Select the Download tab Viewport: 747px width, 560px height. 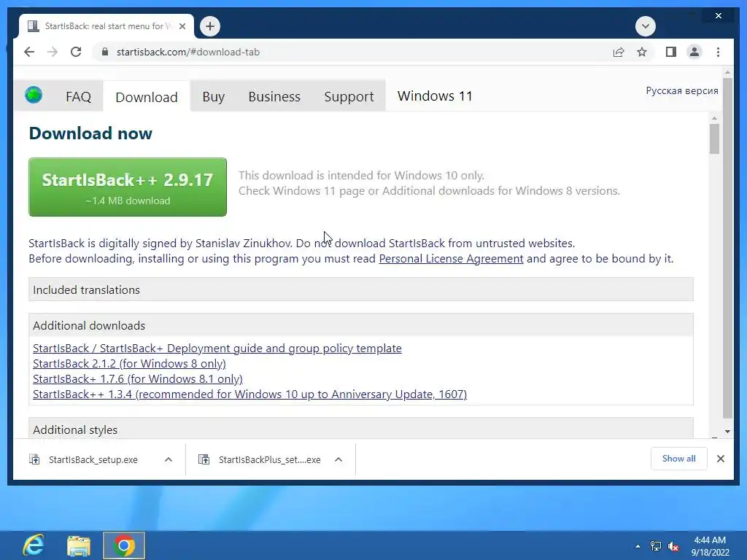(147, 97)
